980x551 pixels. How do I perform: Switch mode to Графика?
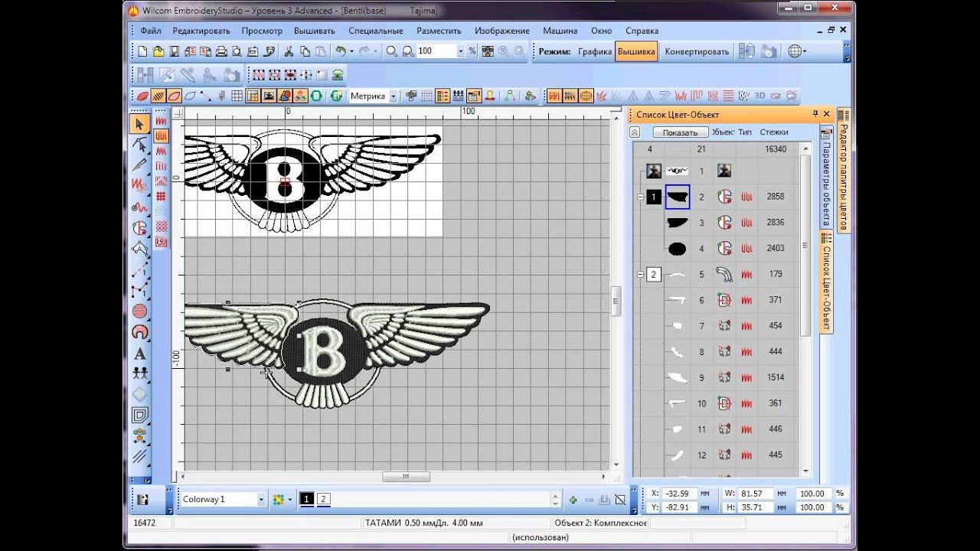pyautogui.click(x=594, y=51)
